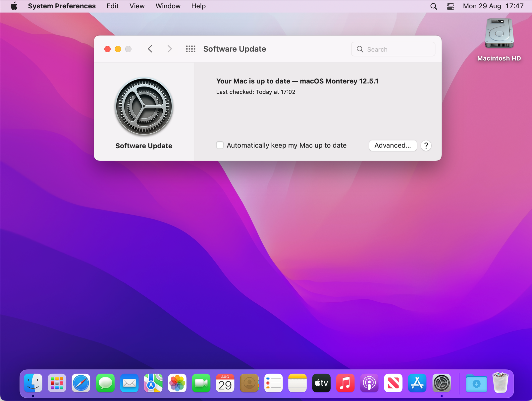Open the Edit menu

pyautogui.click(x=112, y=6)
